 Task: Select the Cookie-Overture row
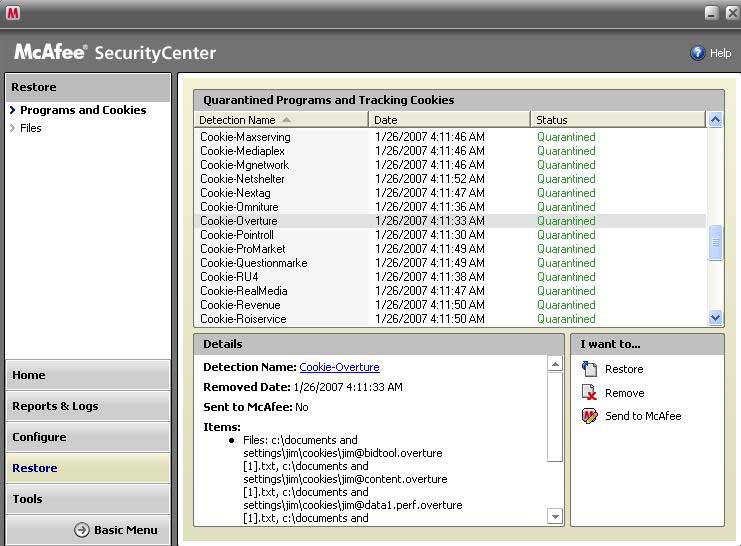(x=450, y=221)
